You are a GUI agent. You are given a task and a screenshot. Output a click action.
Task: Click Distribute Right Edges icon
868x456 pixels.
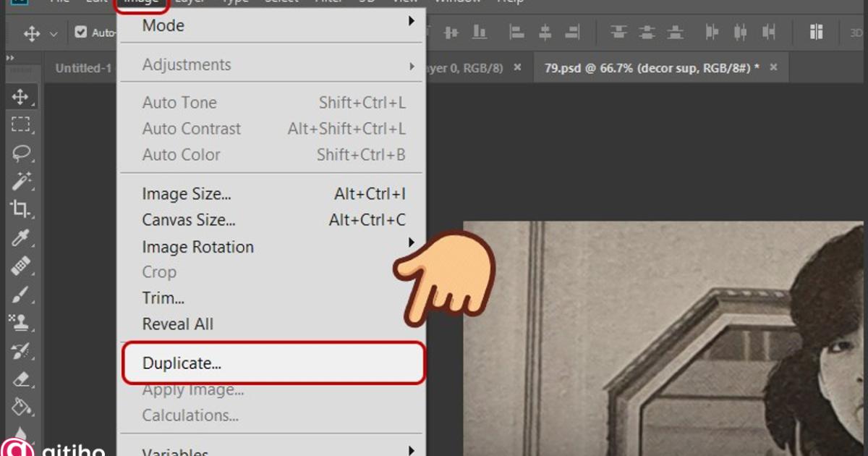pos(768,33)
